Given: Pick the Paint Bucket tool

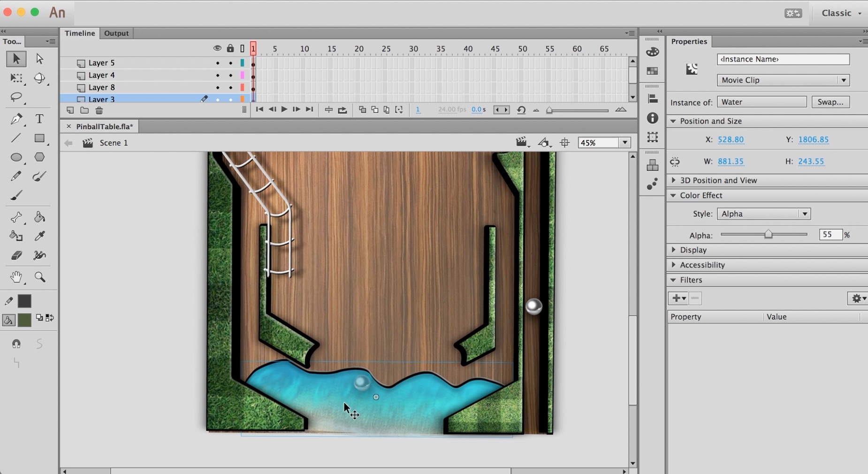Looking at the screenshot, I should click(39, 217).
